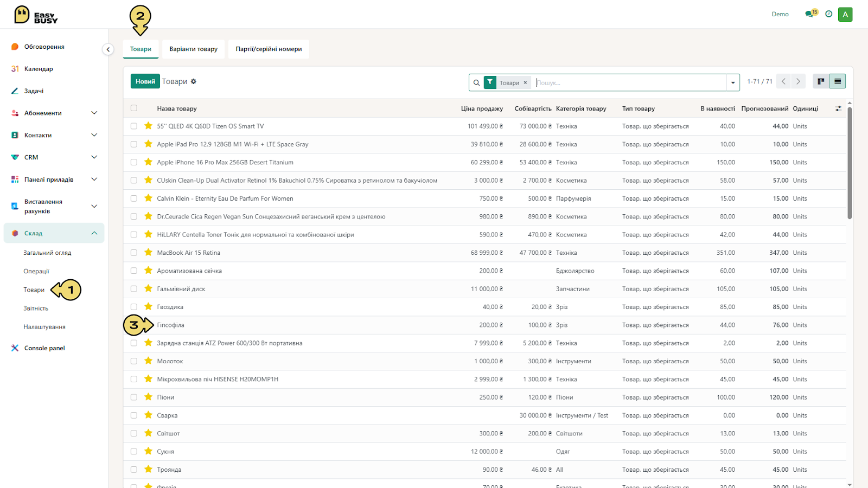Check the Apple iPhone 16 Pro Max row
868x488 pixels.
coord(134,162)
